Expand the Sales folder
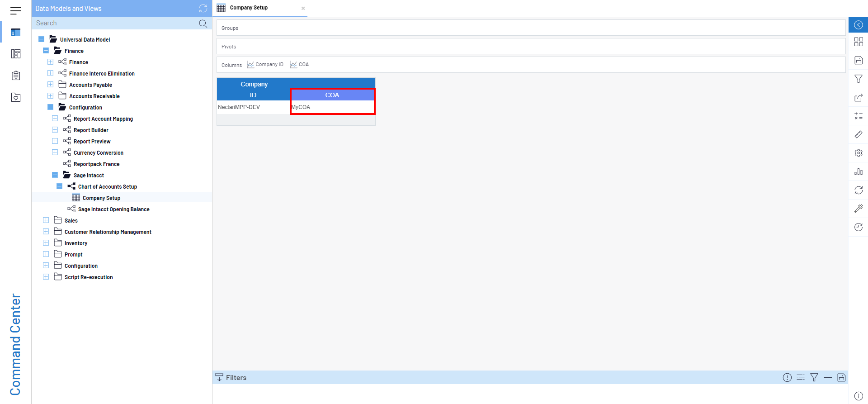Image resolution: width=868 pixels, height=404 pixels. point(46,220)
